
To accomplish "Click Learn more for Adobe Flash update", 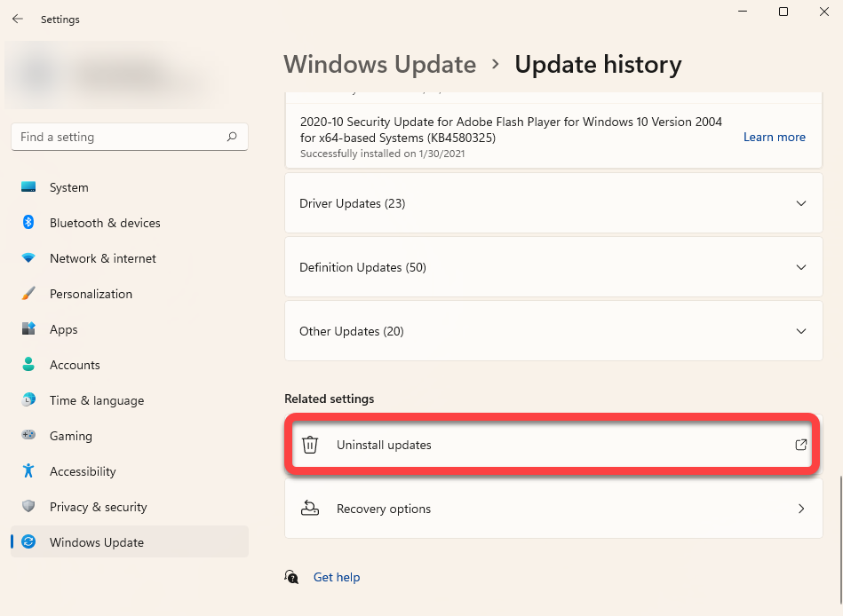I will tap(774, 137).
